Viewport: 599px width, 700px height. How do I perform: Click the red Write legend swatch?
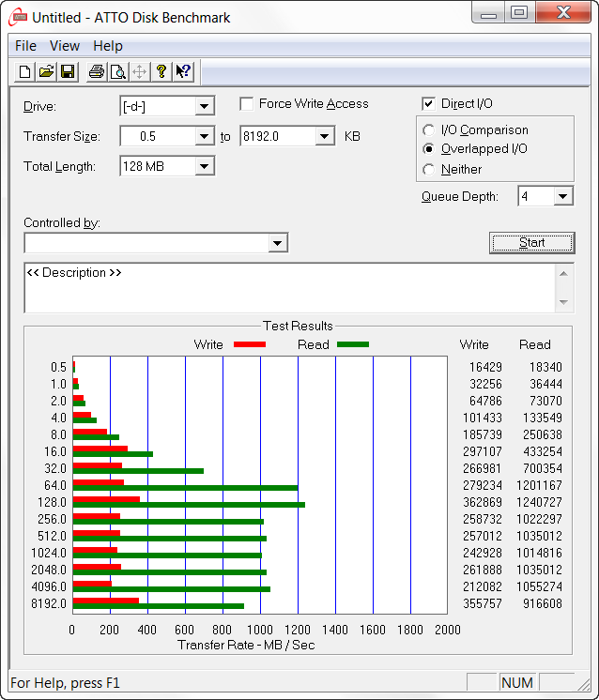[250, 344]
